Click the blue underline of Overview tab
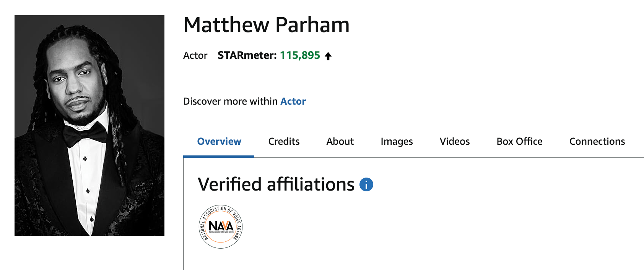The width and height of the screenshot is (644, 270). (219, 155)
